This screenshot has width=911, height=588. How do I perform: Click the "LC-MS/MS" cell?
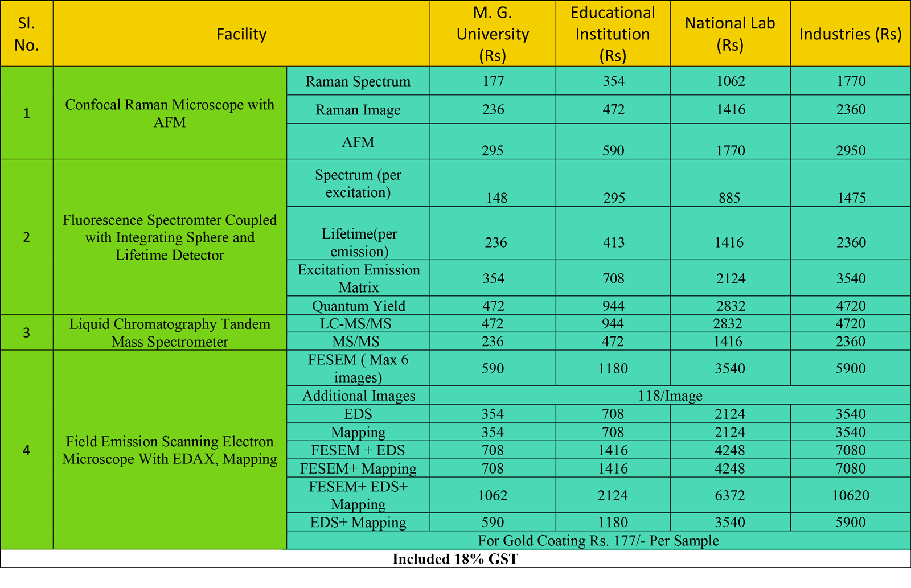click(358, 323)
